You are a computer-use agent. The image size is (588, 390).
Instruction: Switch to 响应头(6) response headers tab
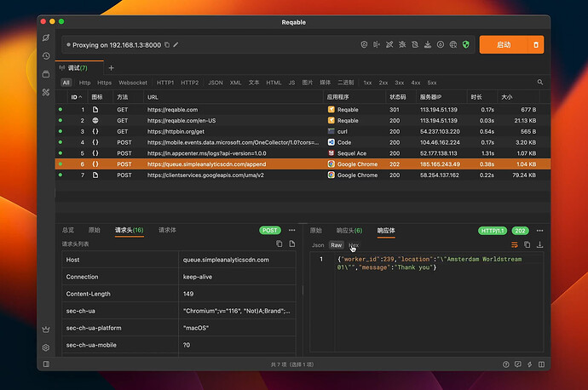coord(349,231)
